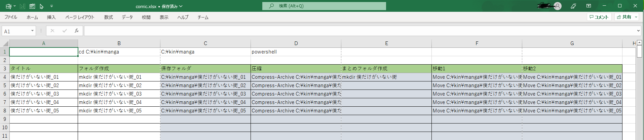644x140 pixels.
Task: Open the dropdown arrow beside first quick access icon
Action: click(15, 6)
